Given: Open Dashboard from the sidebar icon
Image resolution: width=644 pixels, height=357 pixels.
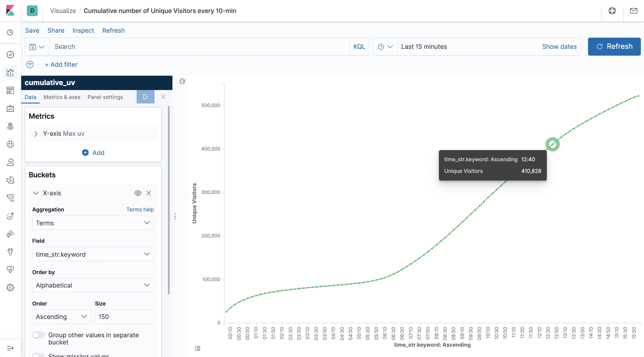Looking at the screenshot, I should point(10,90).
